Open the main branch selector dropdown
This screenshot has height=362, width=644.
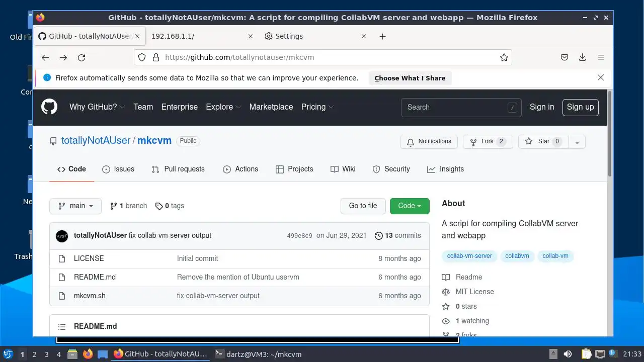coord(75,206)
